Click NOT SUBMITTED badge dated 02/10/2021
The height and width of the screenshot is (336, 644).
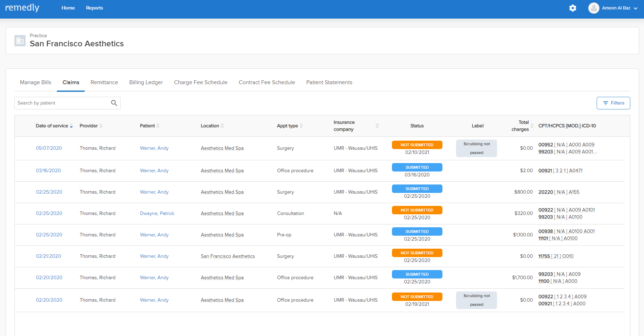coord(417,145)
